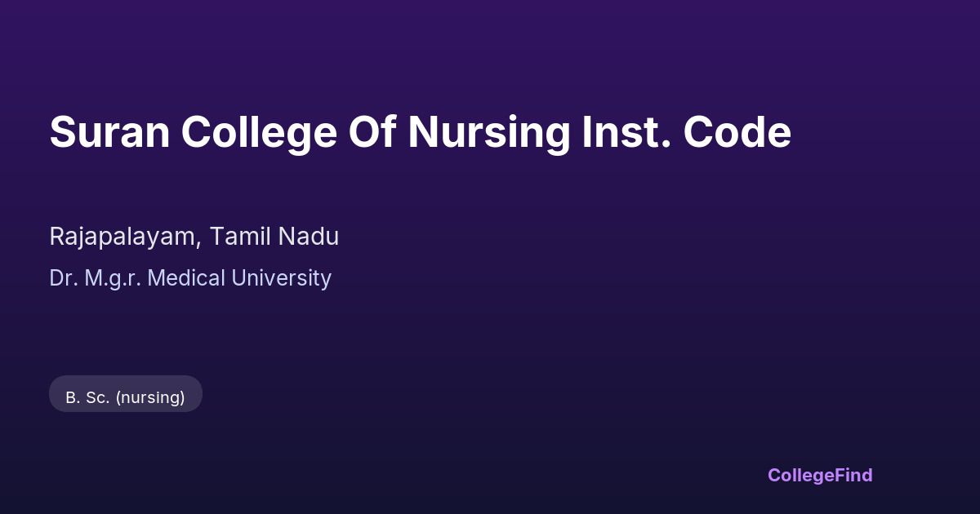Click (nursing) text inside the pill
980x514 pixels.
(150, 397)
